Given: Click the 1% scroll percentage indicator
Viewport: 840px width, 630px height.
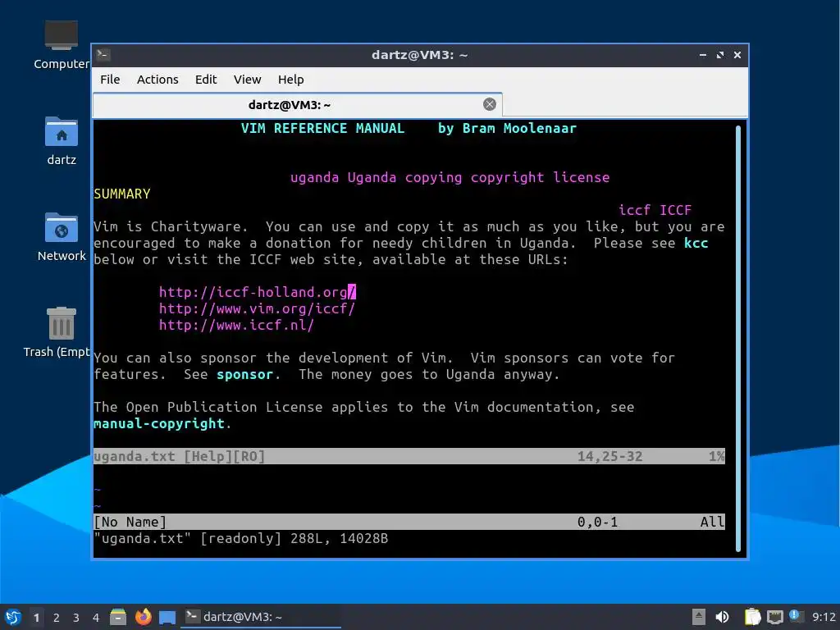Looking at the screenshot, I should (717, 456).
